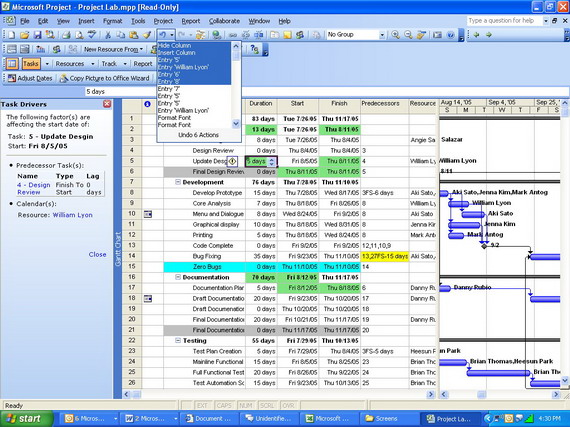This screenshot has width=570, height=427.
Task: Click the Print icon in the toolbar
Action: click(66, 35)
